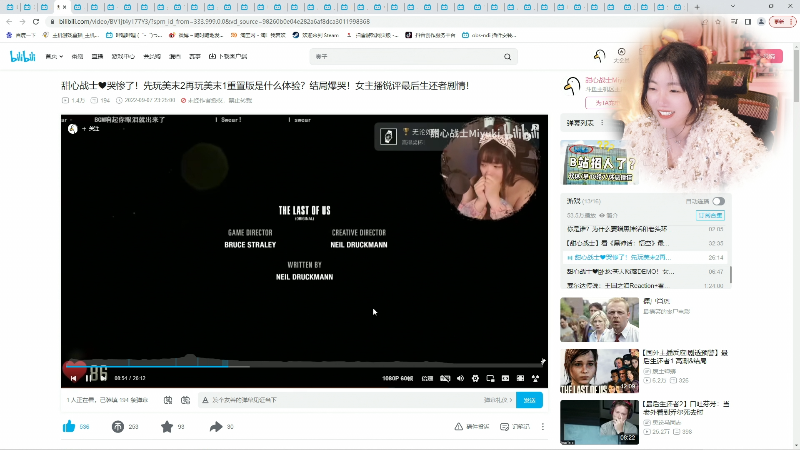The image size is (800, 450).
Task: Enable picture-in-picture mode
Action: tap(490, 378)
